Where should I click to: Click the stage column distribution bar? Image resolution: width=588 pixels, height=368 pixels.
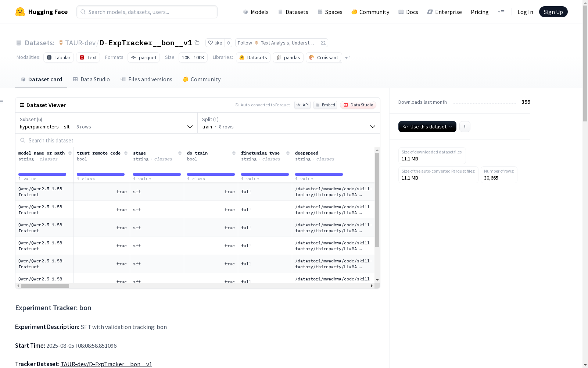pyautogui.click(x=157, y=174)
